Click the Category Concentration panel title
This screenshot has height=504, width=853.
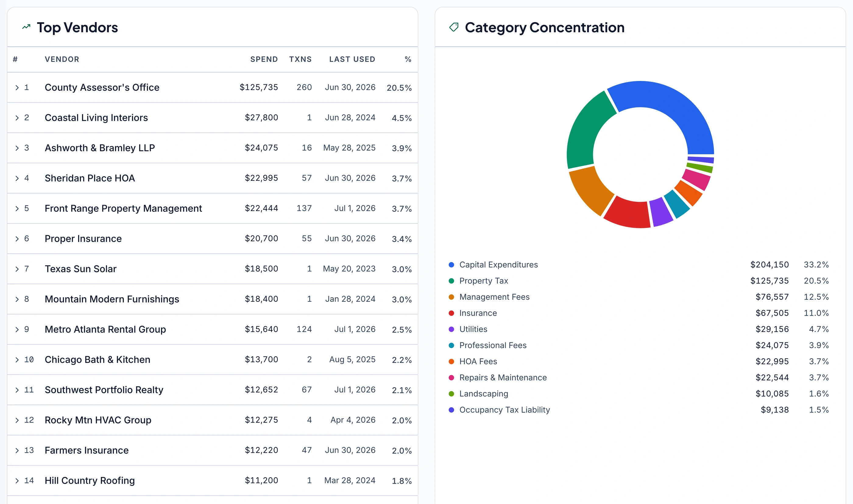545,27
